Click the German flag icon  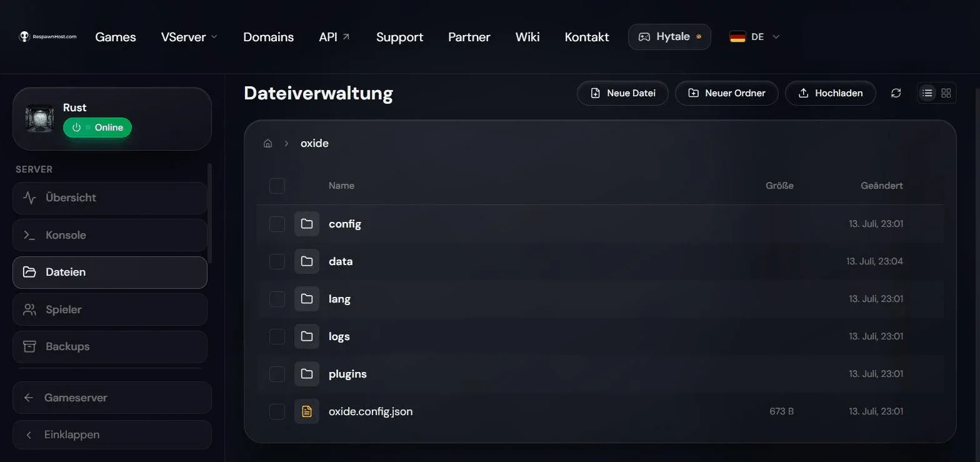coord(737,37)
